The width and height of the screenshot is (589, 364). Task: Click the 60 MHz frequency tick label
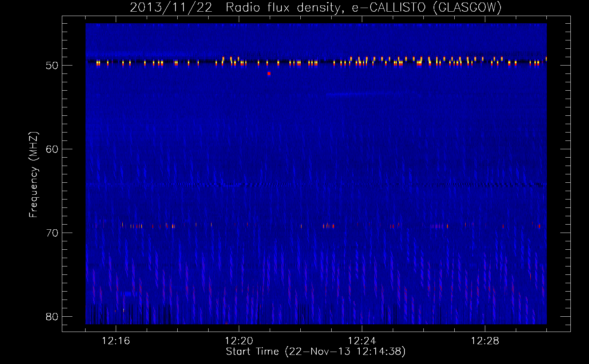pos(52,149)
